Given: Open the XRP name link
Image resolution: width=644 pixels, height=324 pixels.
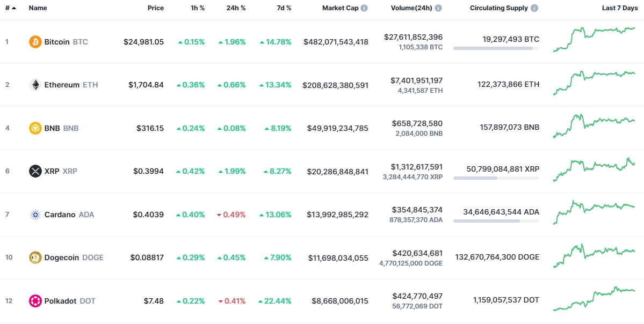Looking at the screenshot, I should pyautogui.click(x=61, y=171).
